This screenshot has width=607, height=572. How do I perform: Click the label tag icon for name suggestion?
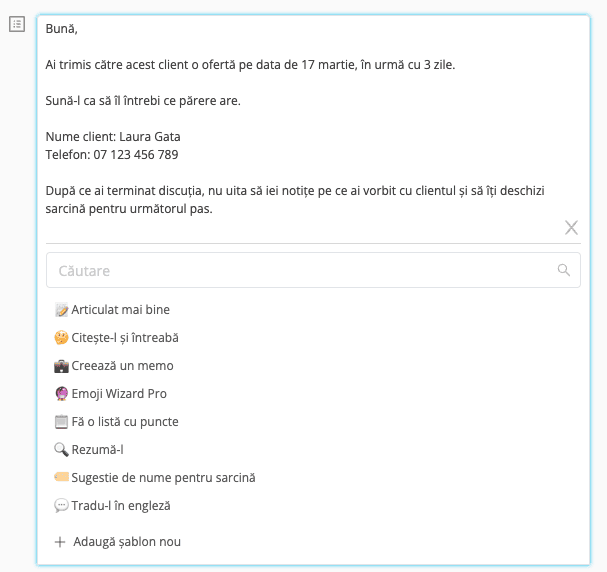tap(61, 477)
